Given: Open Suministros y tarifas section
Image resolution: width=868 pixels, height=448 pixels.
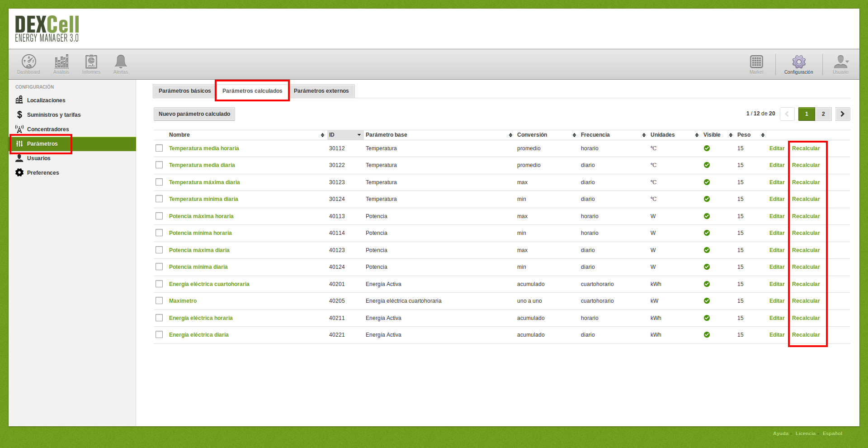Looking at the screenshot, I should click(54, 115).
